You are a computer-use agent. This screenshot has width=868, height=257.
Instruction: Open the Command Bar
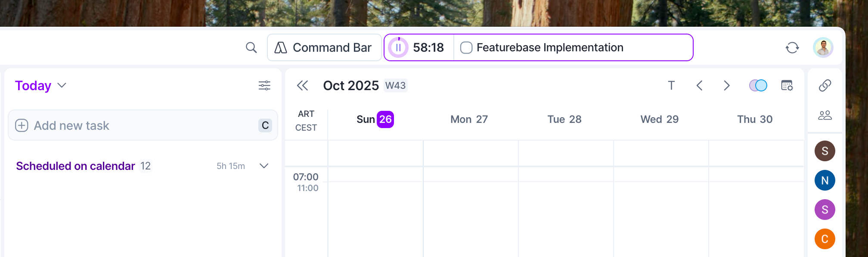(x=324, y=47)
